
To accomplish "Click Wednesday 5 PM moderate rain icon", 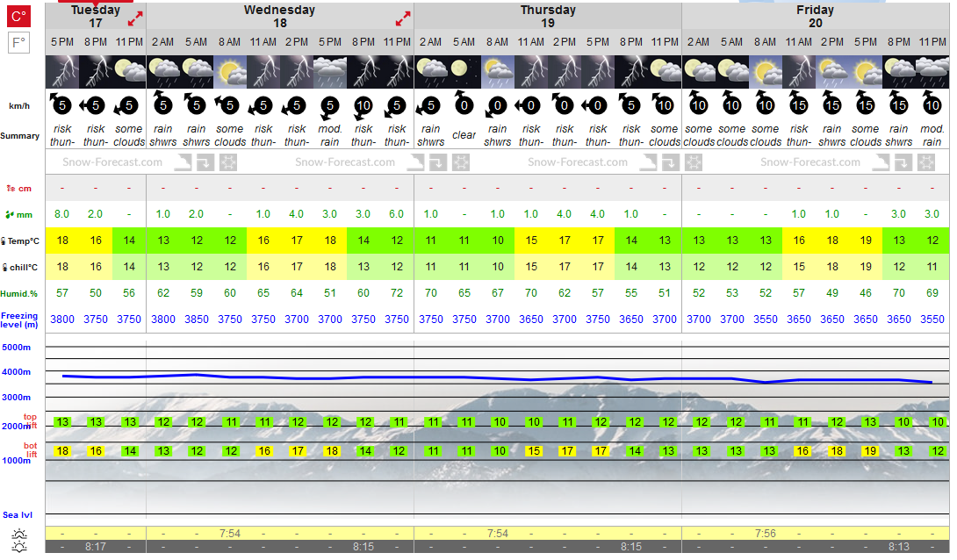I will [330, 72].
